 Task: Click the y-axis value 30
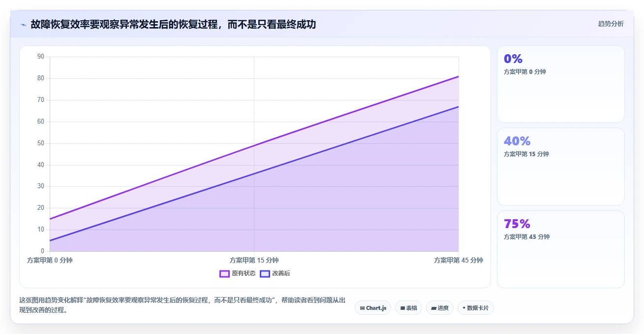(41, 186)
